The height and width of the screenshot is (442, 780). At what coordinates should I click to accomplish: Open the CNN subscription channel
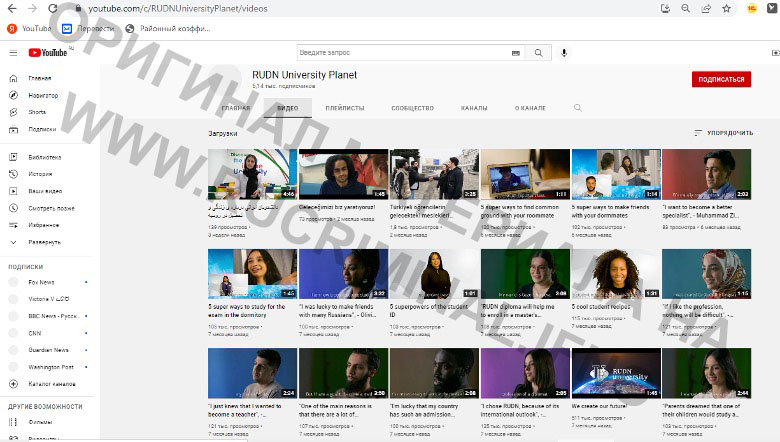click(35, 333)
